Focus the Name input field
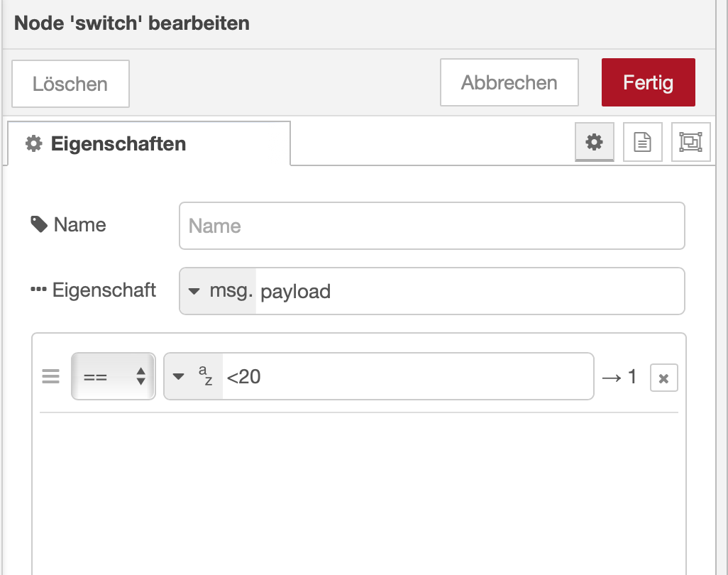 [431, 226]
